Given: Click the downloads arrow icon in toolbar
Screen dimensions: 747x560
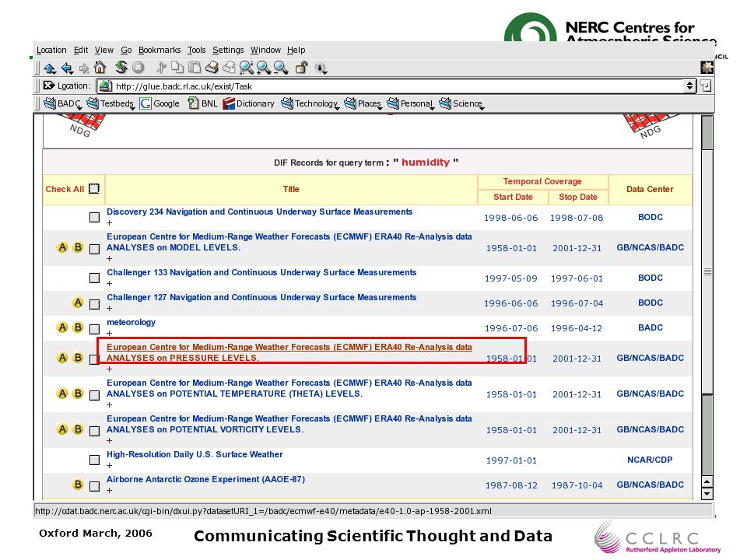Looking at the screenshot, I should 321,68.
